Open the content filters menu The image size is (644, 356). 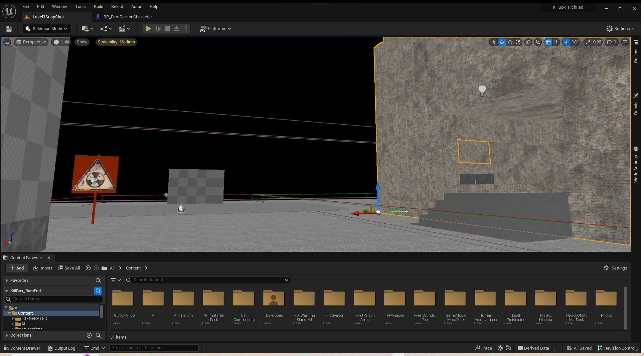click(x=116, y=280)
